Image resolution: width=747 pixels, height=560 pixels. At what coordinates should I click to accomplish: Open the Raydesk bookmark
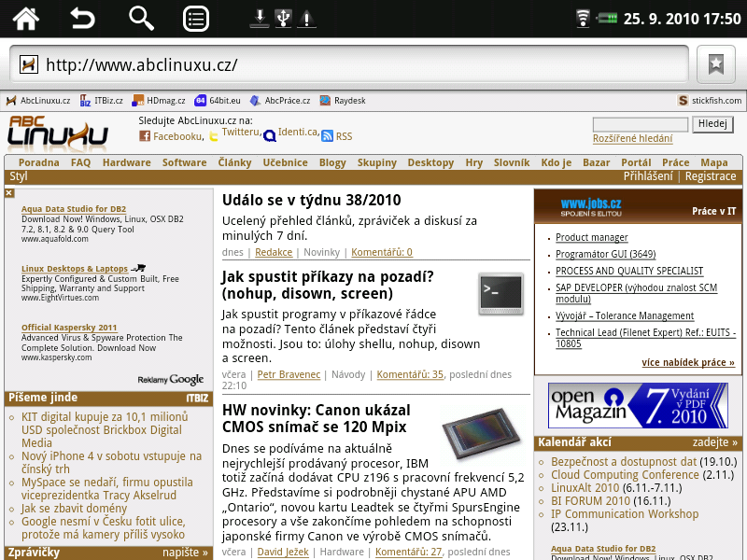343,101
